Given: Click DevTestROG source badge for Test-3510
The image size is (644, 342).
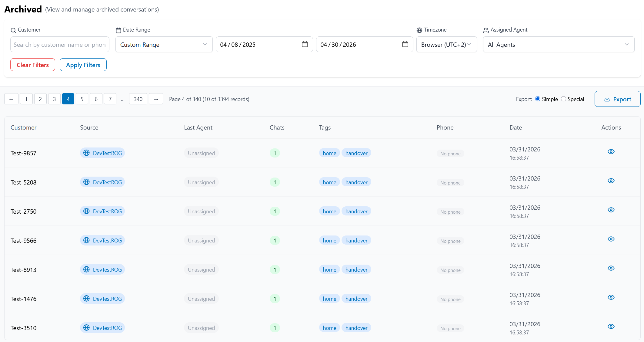Looking at the screenshot, I should point(102,328).
